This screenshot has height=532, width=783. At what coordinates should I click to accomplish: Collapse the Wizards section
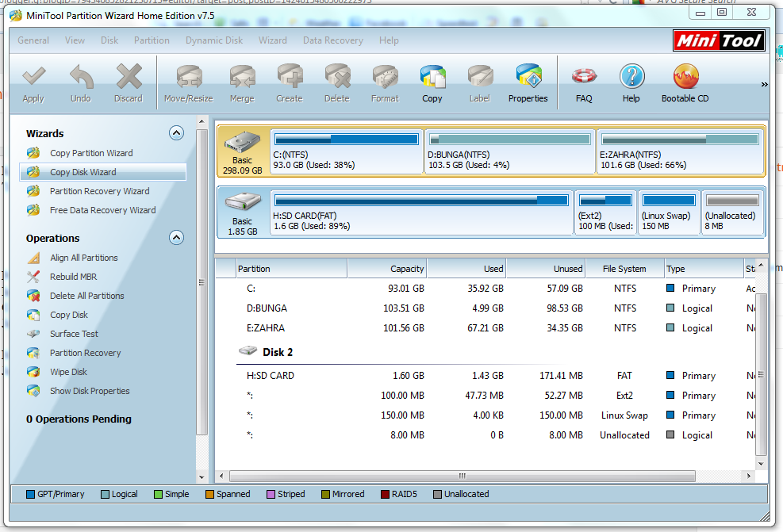click(x=176, y=132)
